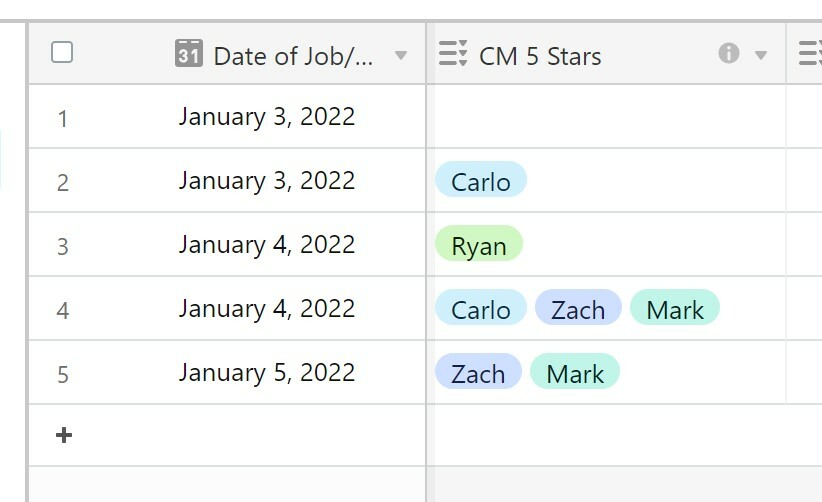Select row number 1
The image size is (822, 502).
(62, 118)
